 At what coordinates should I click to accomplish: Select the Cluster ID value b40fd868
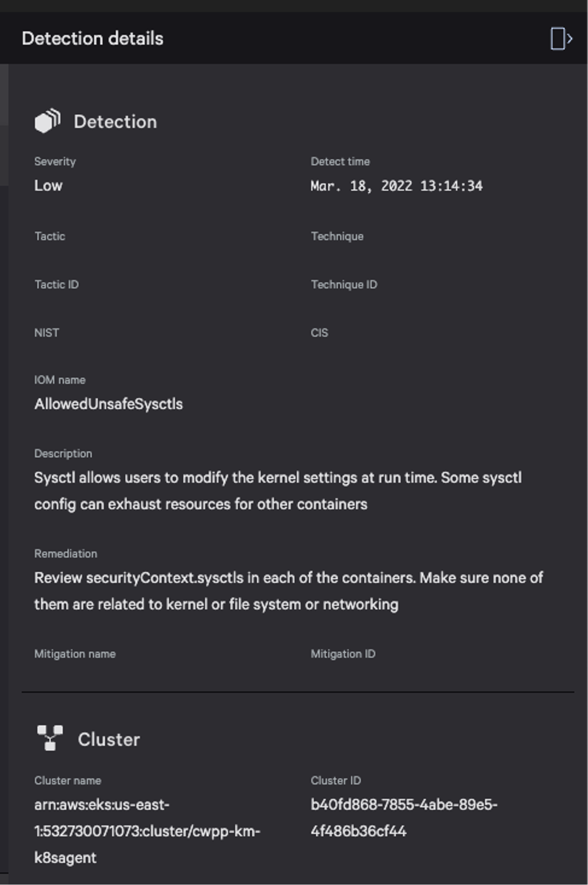point(404,818)
